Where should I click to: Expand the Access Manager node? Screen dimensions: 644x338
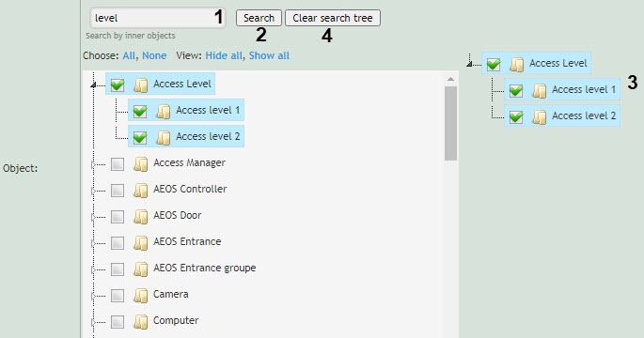tap(93, 164)
